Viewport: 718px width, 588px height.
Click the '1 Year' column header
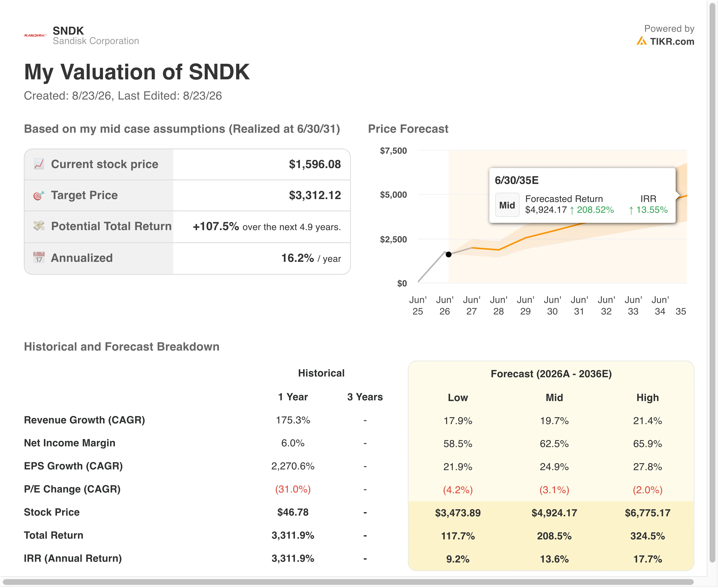293,397
